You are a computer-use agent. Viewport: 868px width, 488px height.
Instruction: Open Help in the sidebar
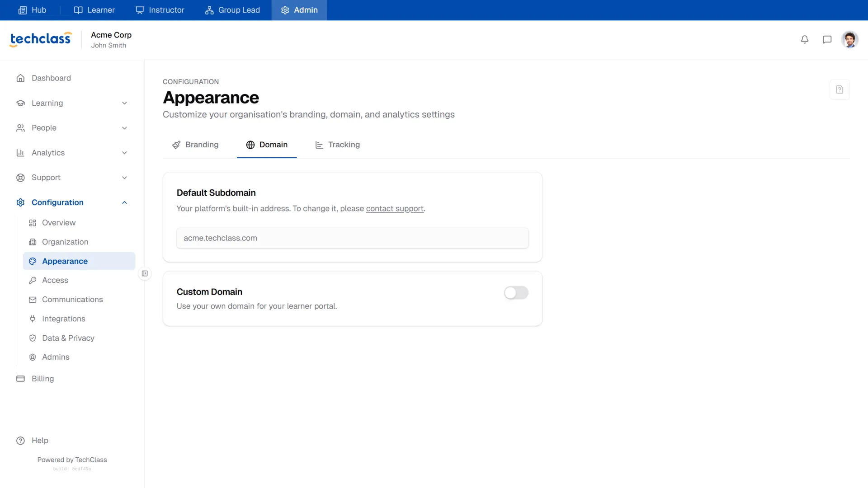click(72, 441)
